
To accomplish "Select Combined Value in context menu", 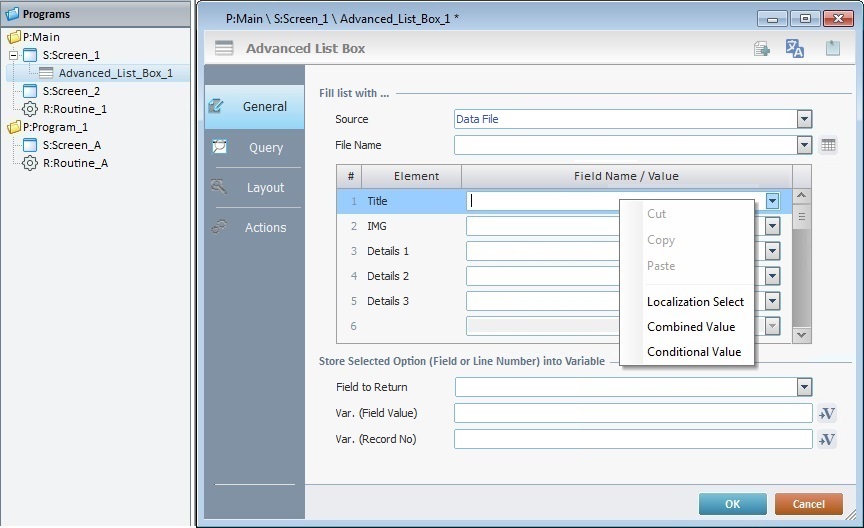I will click(691, 327).
